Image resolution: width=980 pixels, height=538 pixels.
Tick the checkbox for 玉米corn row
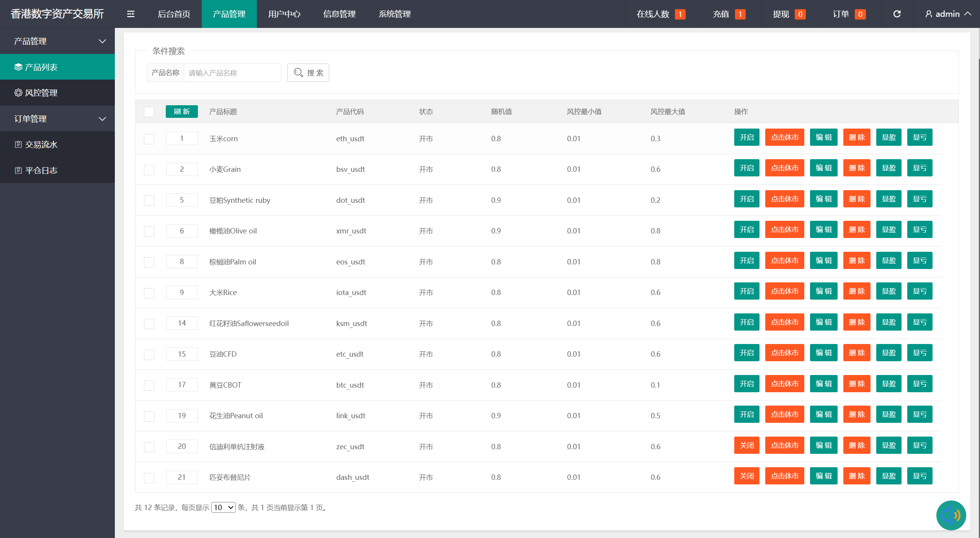tap(149, 139)
